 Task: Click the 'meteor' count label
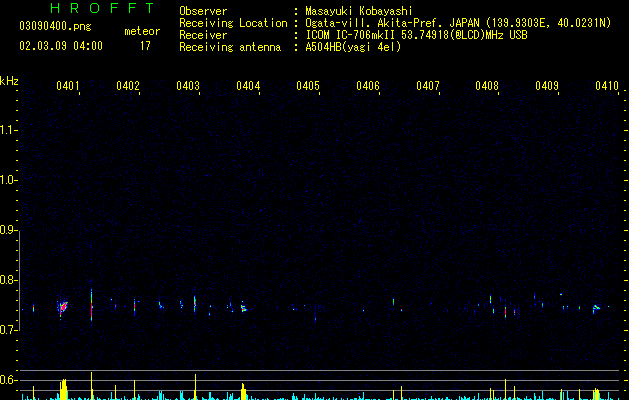(142, 31)
